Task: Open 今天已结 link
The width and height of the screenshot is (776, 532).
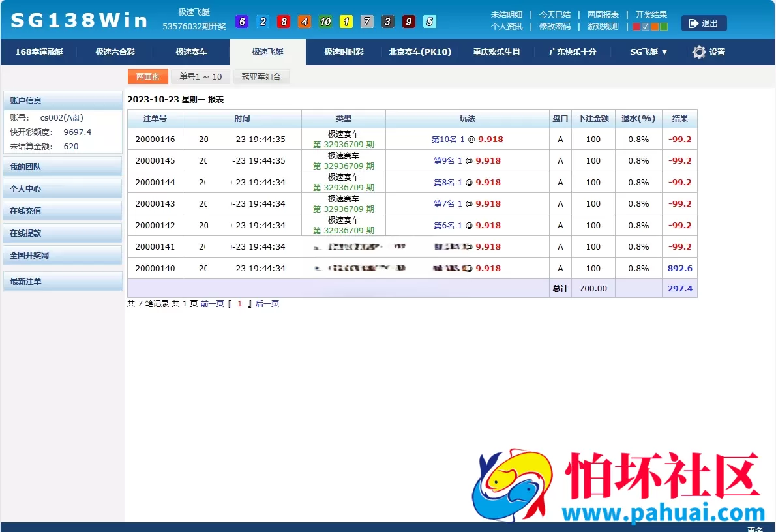Action: tap(554, 15)
